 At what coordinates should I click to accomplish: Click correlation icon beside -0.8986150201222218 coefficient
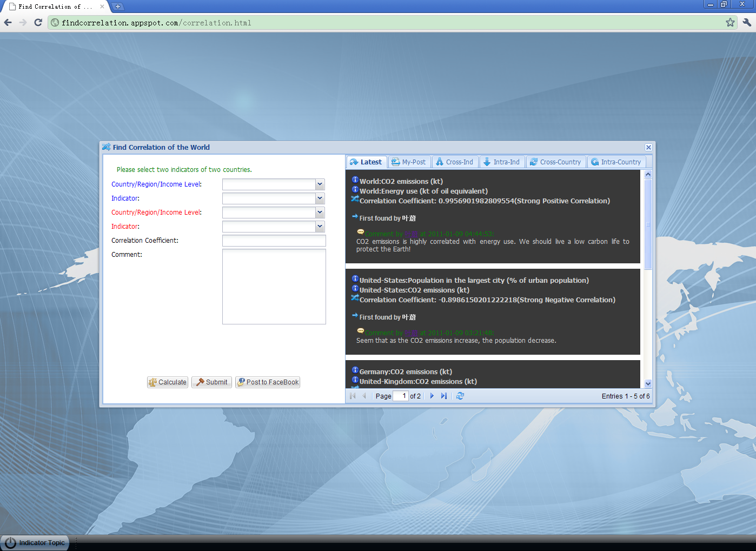(x=355, y=298)
